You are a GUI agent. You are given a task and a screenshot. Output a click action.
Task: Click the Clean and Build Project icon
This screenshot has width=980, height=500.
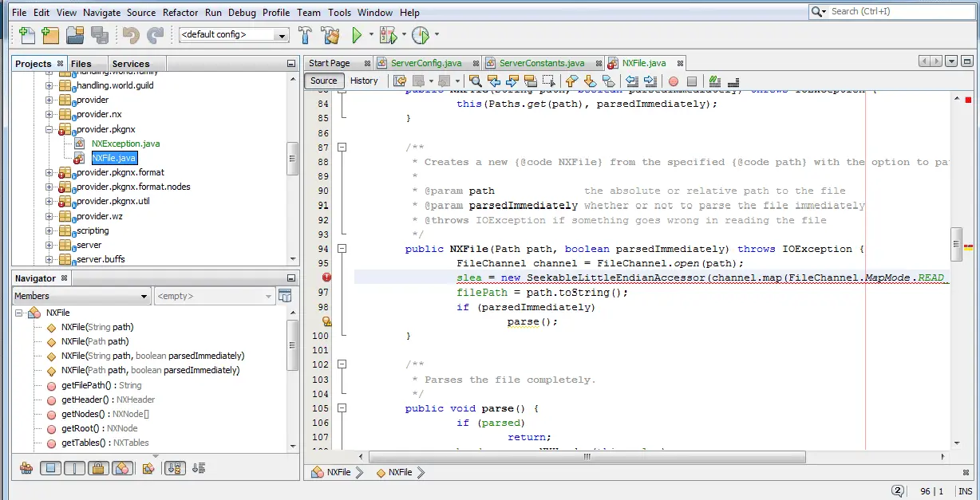[330, 35]
